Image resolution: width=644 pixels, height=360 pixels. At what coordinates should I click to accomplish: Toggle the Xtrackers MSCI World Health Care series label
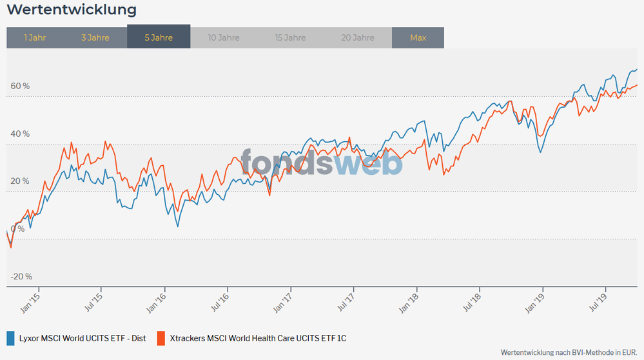point(258,337)
